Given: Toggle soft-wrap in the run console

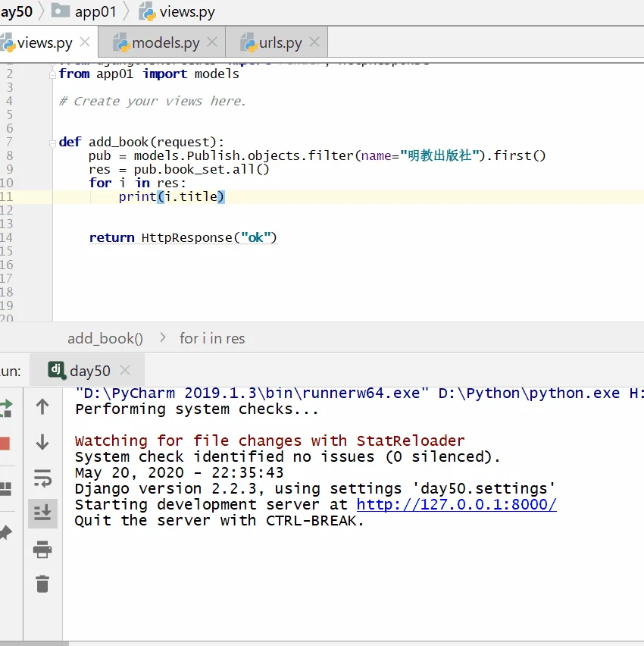Looking at the screenshot, I should coord(42,478).
